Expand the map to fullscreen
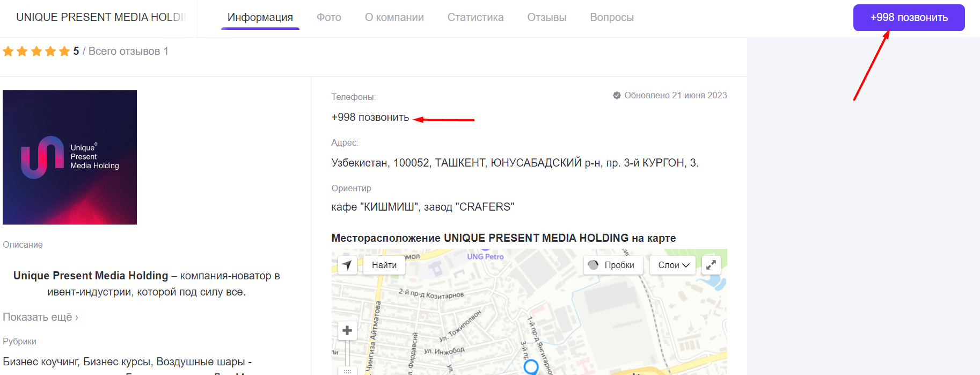Viewport: 980px width, 375px height. pyautogui.click(x=711, y=265)
